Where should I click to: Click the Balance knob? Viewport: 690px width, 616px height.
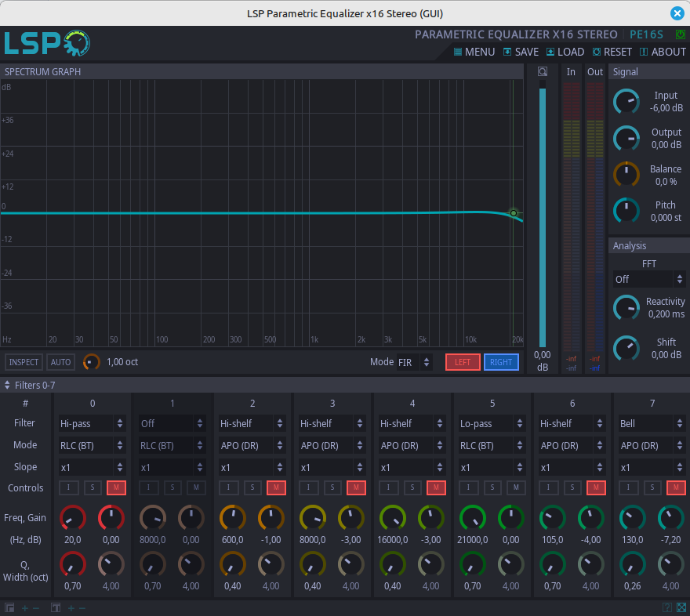click(x=626, y=175)
